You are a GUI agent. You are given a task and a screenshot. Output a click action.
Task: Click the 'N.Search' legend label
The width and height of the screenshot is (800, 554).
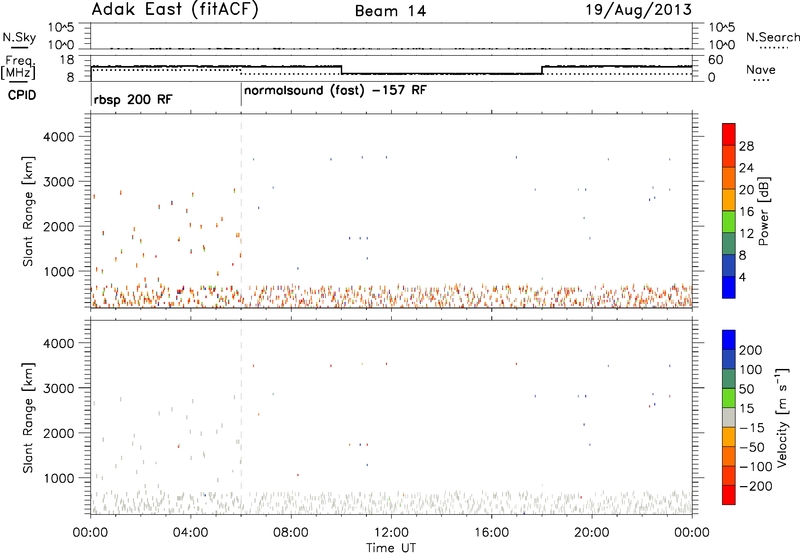click(773, 37)
